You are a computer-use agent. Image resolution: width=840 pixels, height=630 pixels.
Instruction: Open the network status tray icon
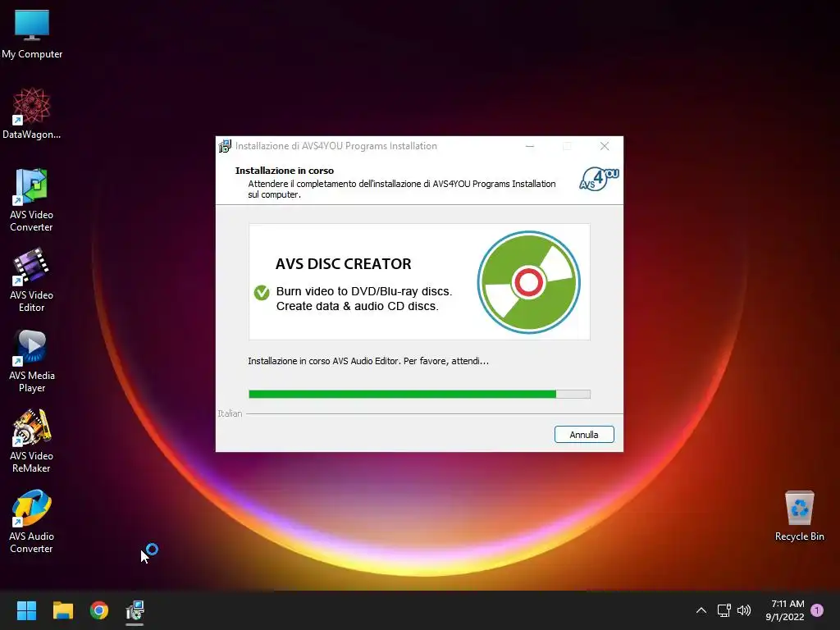(x=724, y=610)
